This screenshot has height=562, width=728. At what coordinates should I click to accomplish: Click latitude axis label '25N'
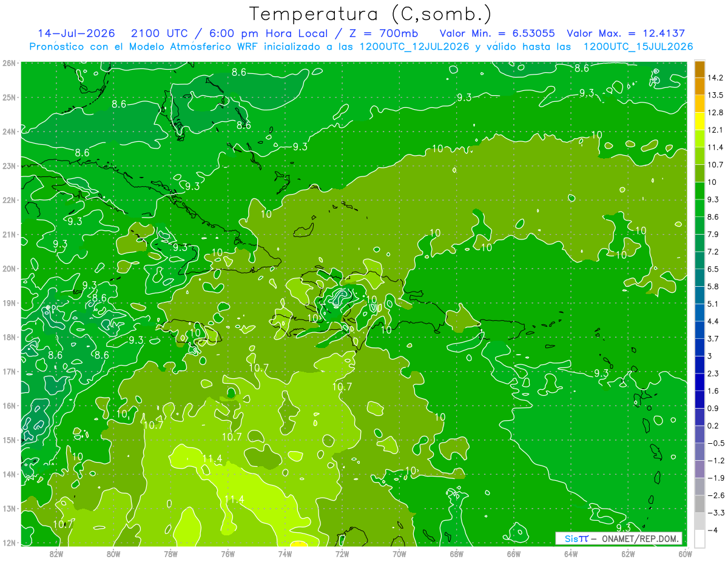[8, 97]
